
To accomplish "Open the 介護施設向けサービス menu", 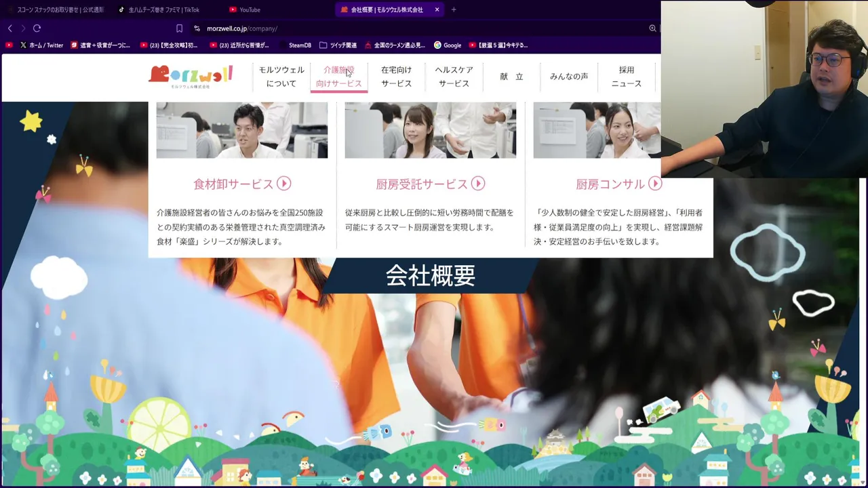I will coord(339,77).
